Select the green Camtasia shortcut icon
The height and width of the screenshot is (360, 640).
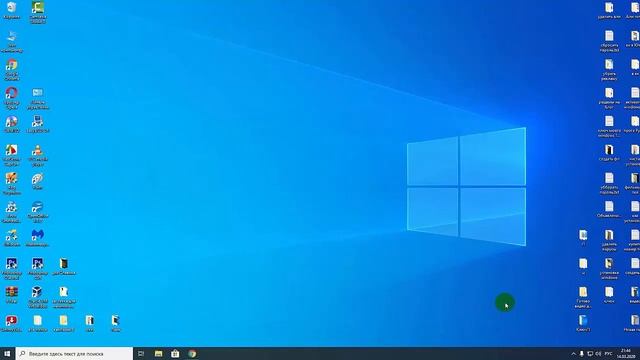[38, 12]
